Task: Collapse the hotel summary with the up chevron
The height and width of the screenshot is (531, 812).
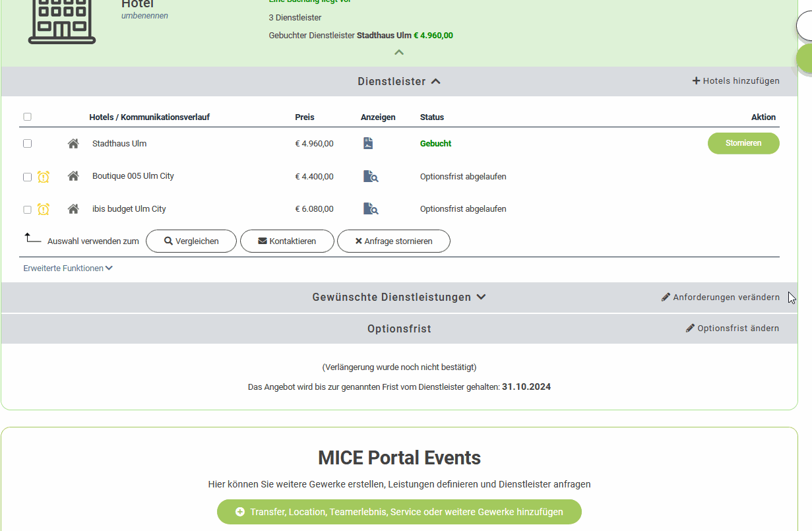Action: click(399, 53)
